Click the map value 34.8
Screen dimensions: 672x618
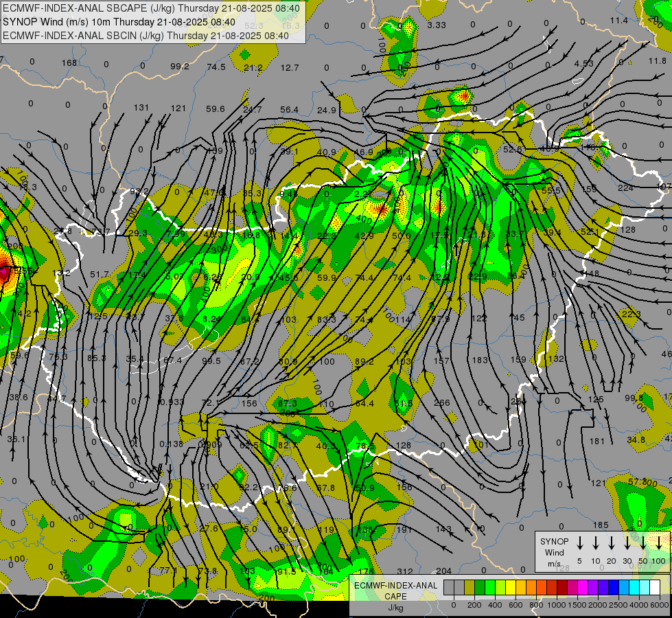636,439
